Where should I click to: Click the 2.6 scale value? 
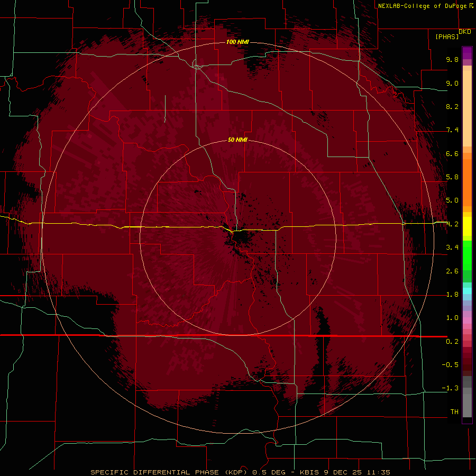click(x=452, y=271)
